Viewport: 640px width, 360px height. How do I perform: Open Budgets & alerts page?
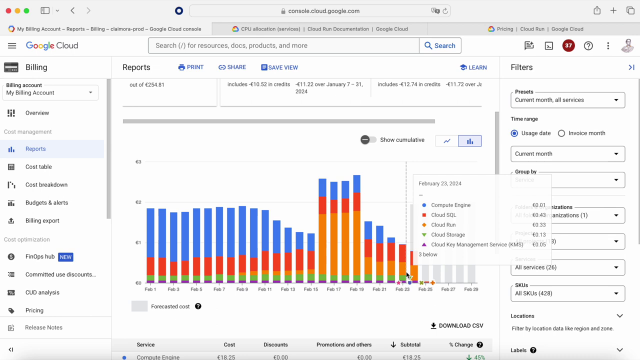coord(52,203)
